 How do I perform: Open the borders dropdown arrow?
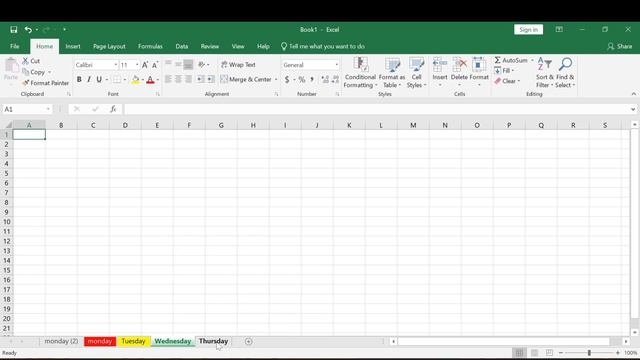pyautogui.click(x=125, y=80)
